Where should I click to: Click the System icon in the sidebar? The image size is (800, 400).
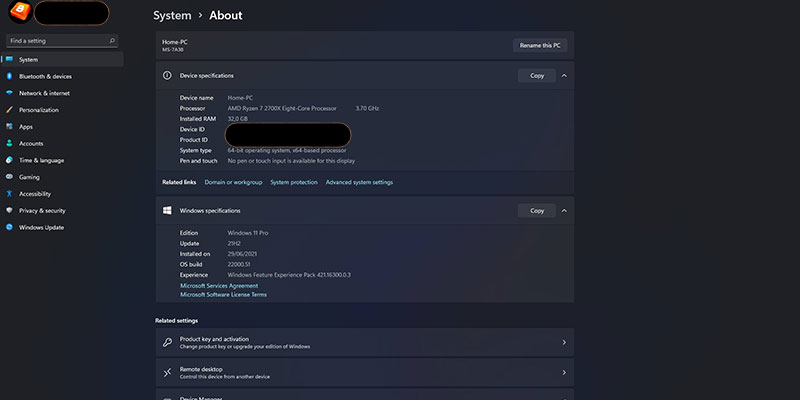(x=9, y=60)
